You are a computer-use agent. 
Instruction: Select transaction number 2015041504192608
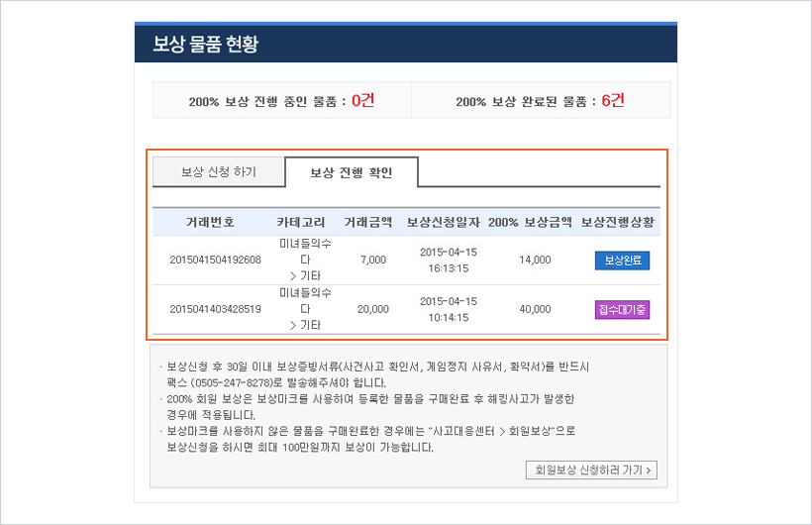(216, 260)
